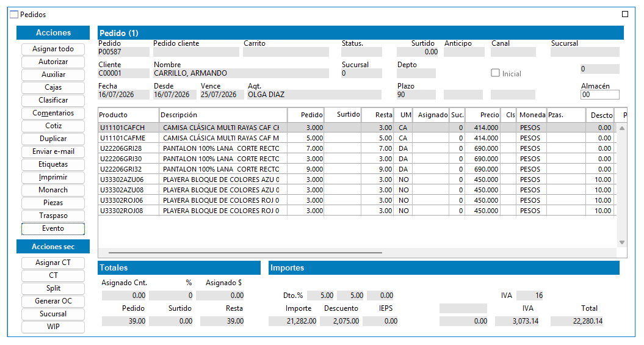
Task: Click the Asignar todo button
Action: tap(53, 49)
